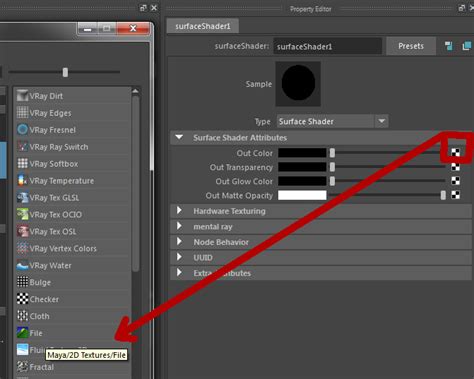The width and height of the screenshot is (474, 379).
Task: Pick the Fractal texture icon
Action: pyautogui.click(x=22, y=367)
